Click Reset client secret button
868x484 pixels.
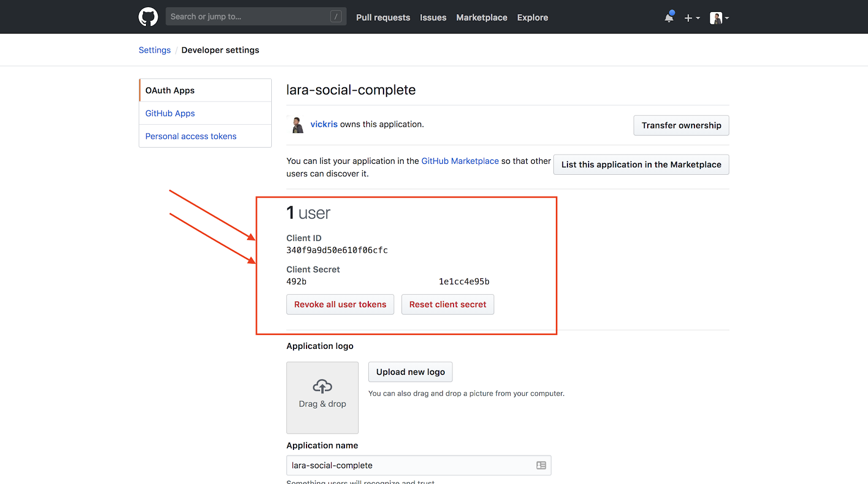(x=448, y=304)
